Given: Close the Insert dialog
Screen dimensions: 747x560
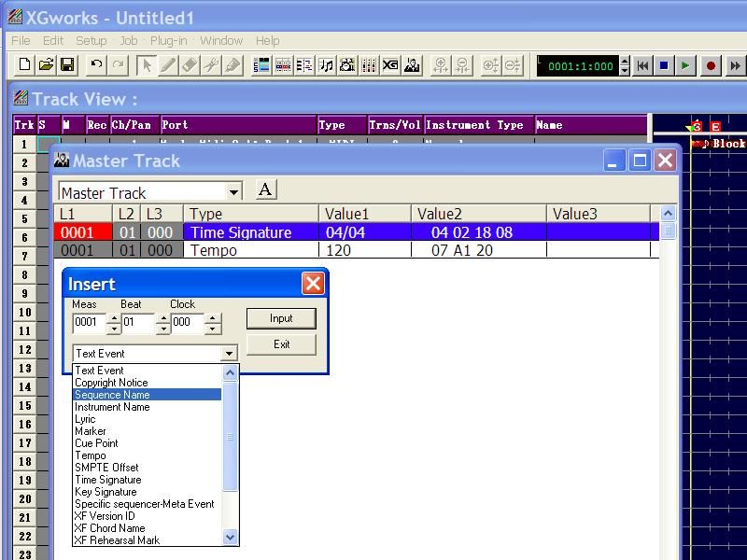Looking at the screenshot, I should tap(313, 284).
